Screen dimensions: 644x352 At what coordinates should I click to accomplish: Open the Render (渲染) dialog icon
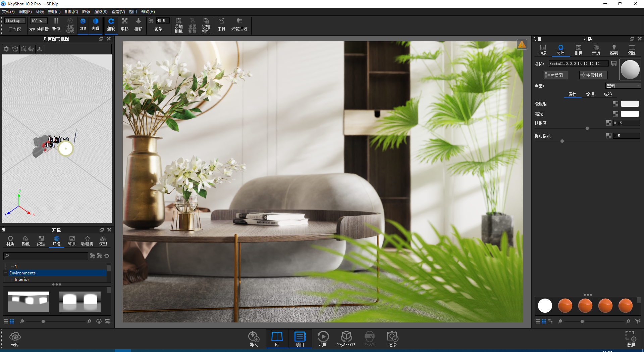(x=392, y=338)
